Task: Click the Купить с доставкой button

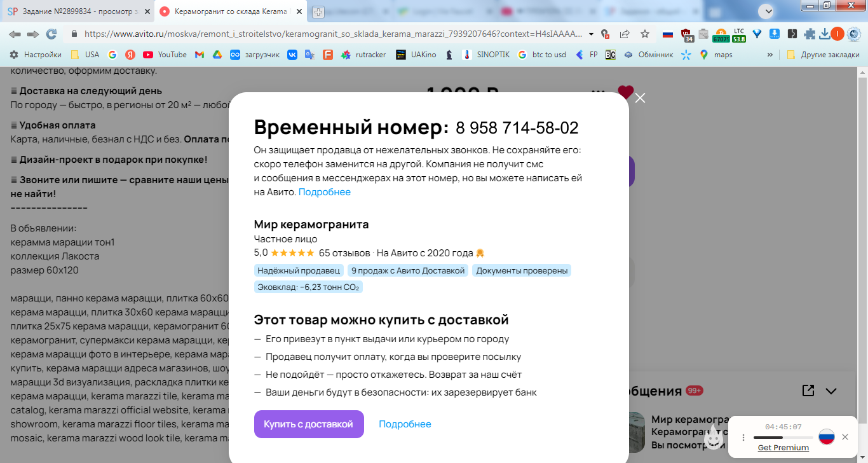Action: point(309,424)
